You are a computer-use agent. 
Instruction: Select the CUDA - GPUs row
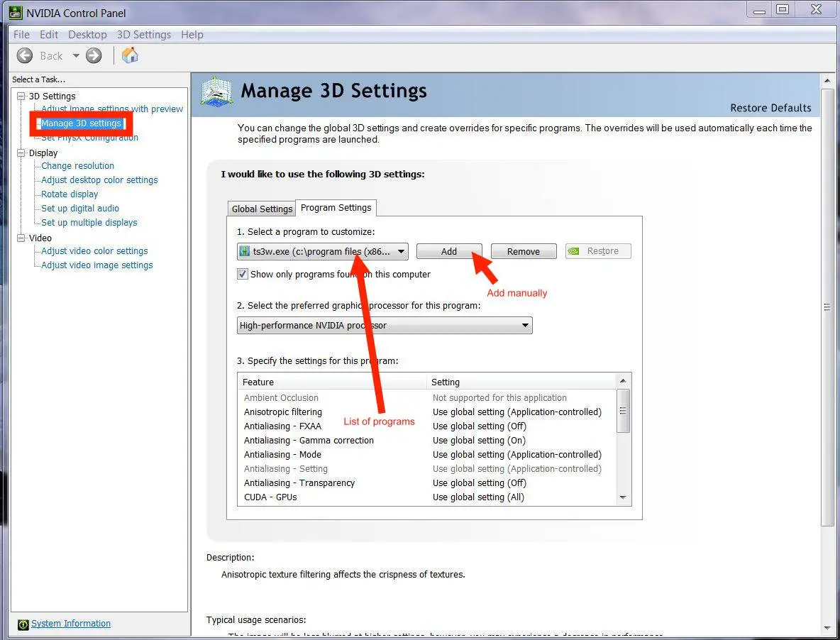(x=427, y=497)
